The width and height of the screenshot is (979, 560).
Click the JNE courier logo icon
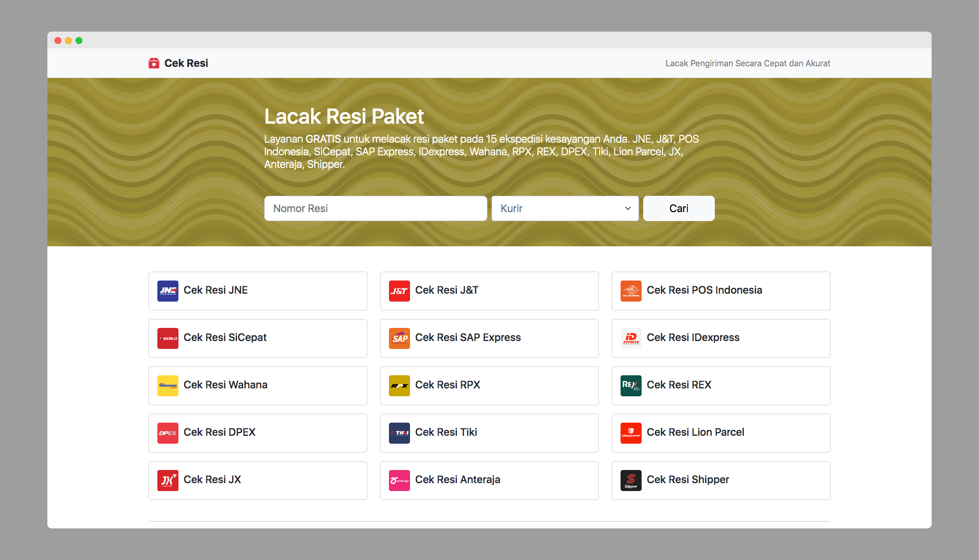168,291
